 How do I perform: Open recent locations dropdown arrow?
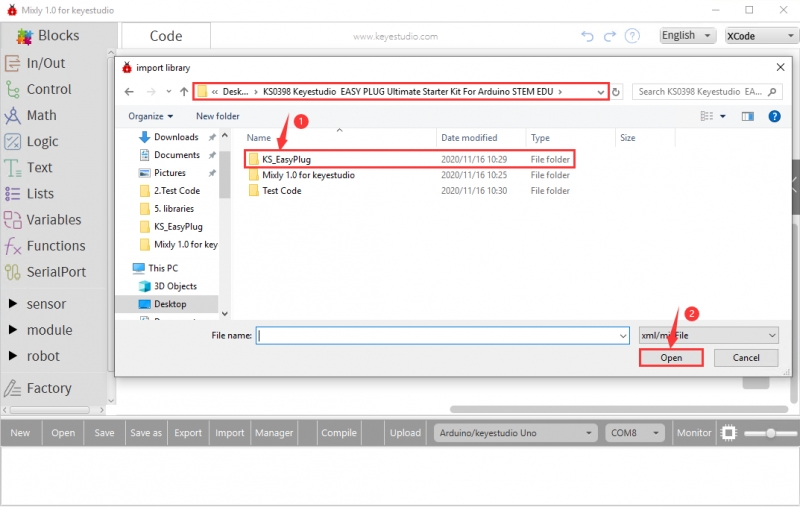point(168,92)
